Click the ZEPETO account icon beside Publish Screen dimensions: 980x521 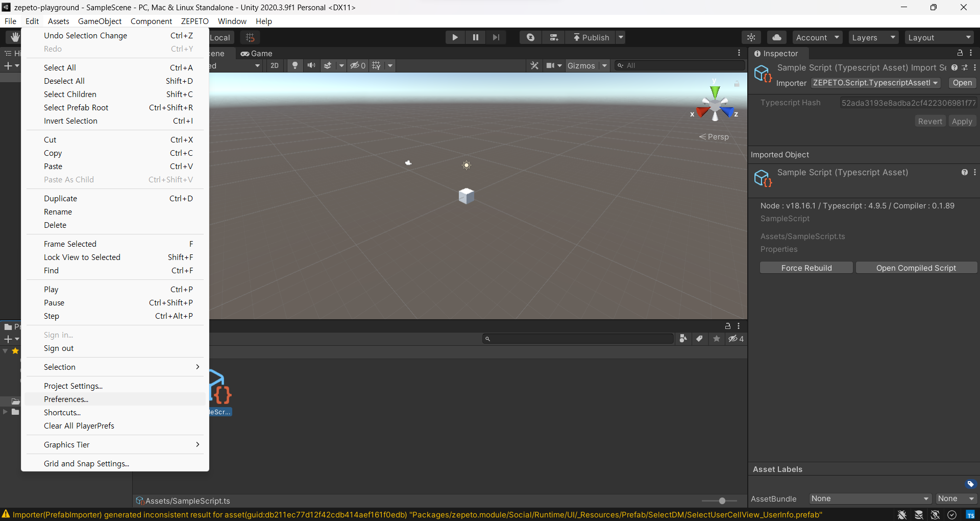[x=531, y=37]
